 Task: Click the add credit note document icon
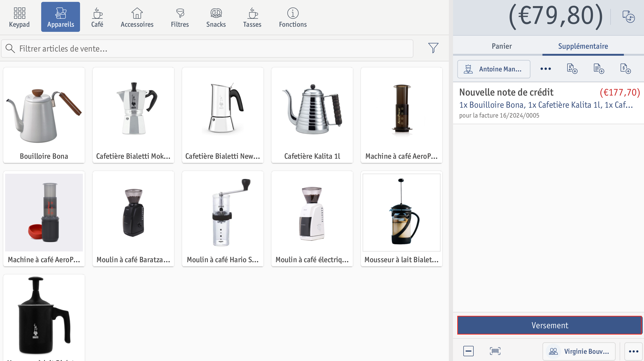point(572,69)
